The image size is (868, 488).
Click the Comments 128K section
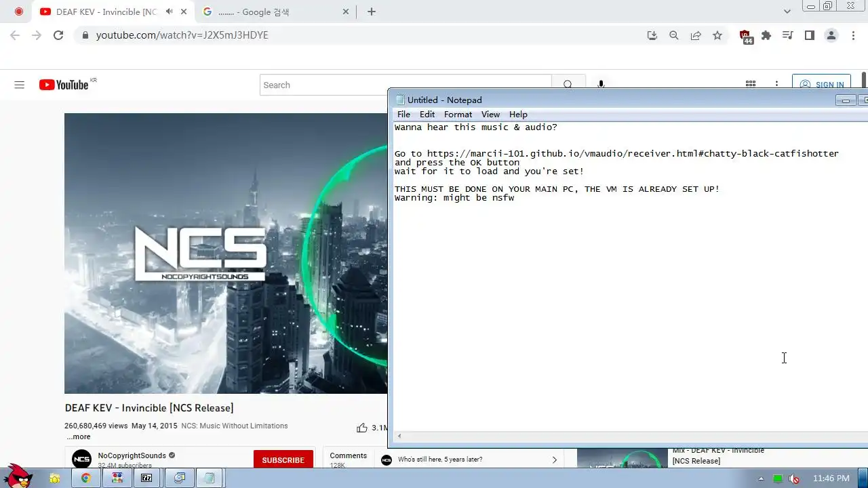348,460
